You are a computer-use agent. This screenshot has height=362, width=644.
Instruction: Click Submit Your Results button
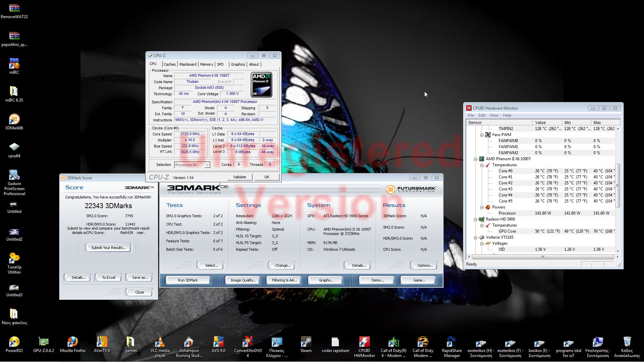pyautogui.click(x=108, y=248)
